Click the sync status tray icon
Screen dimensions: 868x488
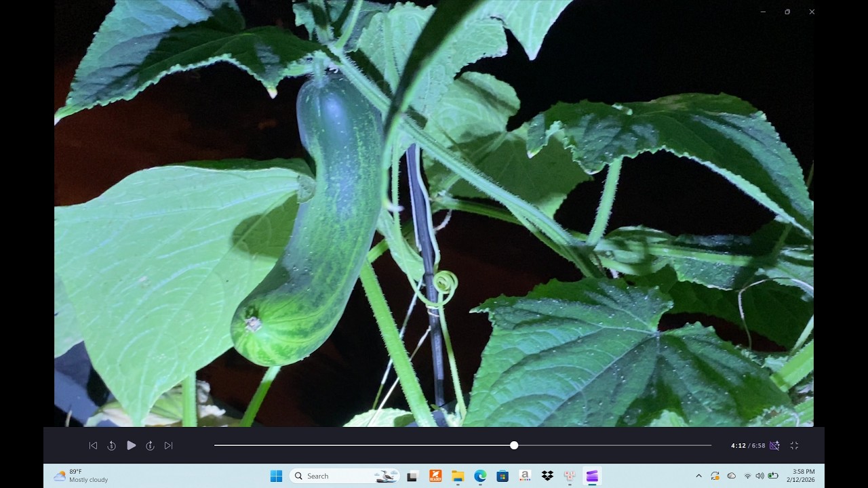(715, 476)
